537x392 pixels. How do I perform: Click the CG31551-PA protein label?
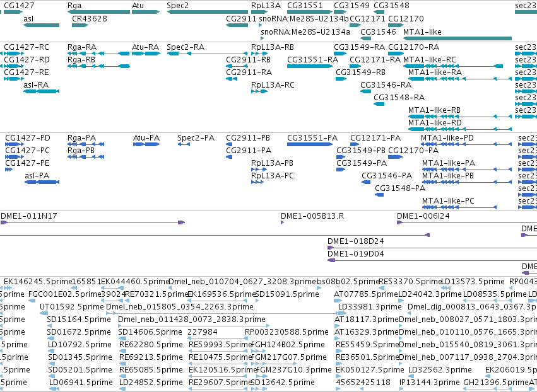tap(312, 138)
